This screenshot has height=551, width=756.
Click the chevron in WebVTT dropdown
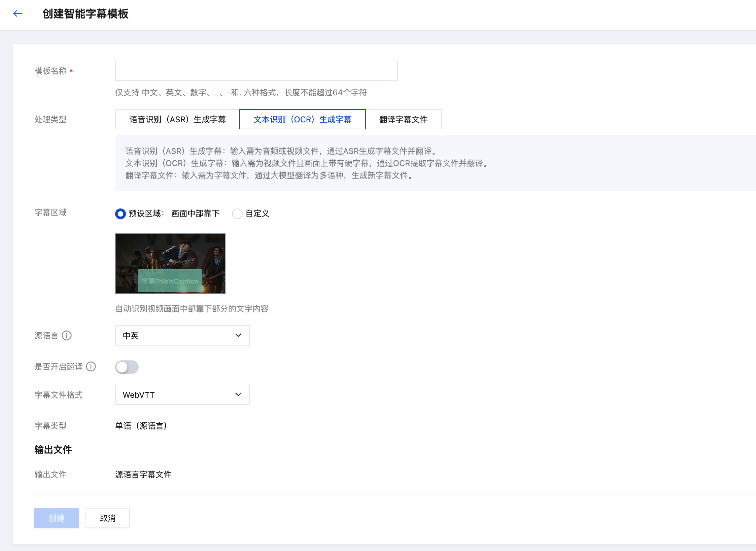238,395
